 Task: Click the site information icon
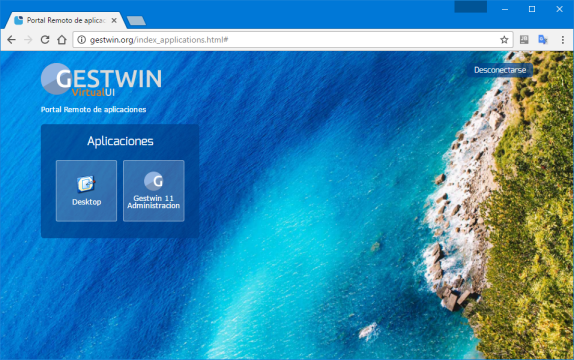(82, 40)
